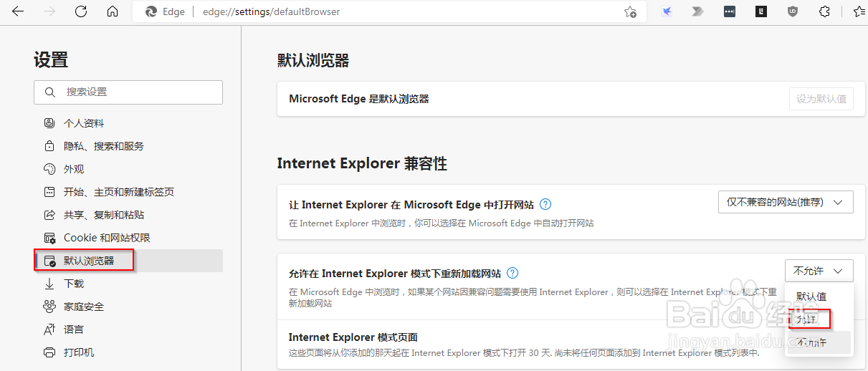Choose 默认值 from the dropdown list
868x371 pixels.
[x=818, y=297]
